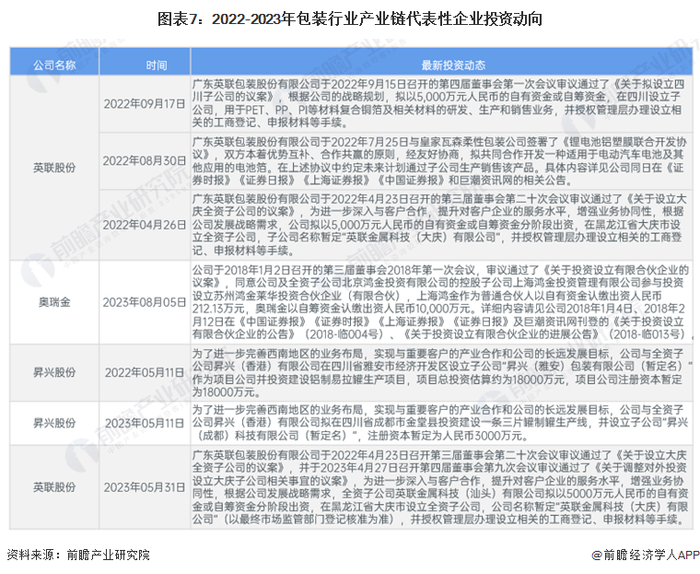
Task: Click 昇兴股份 cell beside 2023年05月11日
Action: click(54, 423)
